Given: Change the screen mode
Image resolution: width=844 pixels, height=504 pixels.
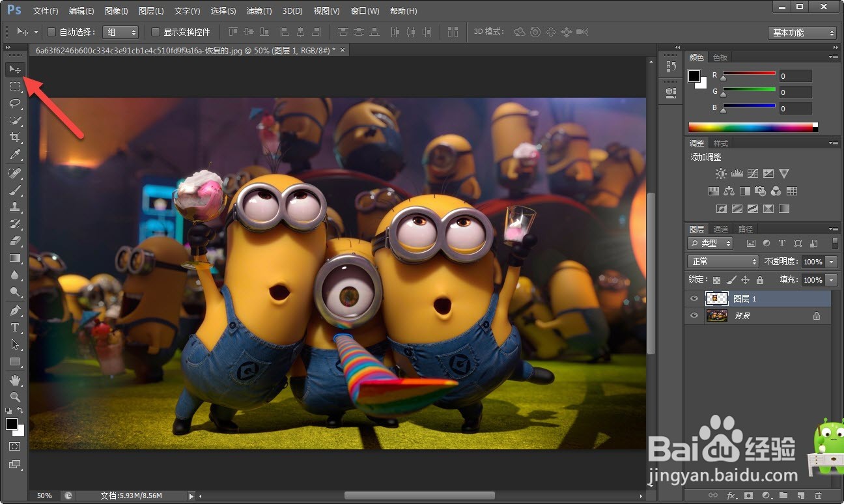Looking at the screenshot, I should [15, 464].
